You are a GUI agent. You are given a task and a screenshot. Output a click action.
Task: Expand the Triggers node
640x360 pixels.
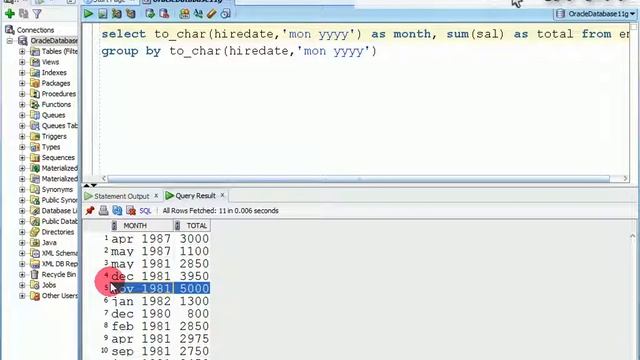click(22, 136)
